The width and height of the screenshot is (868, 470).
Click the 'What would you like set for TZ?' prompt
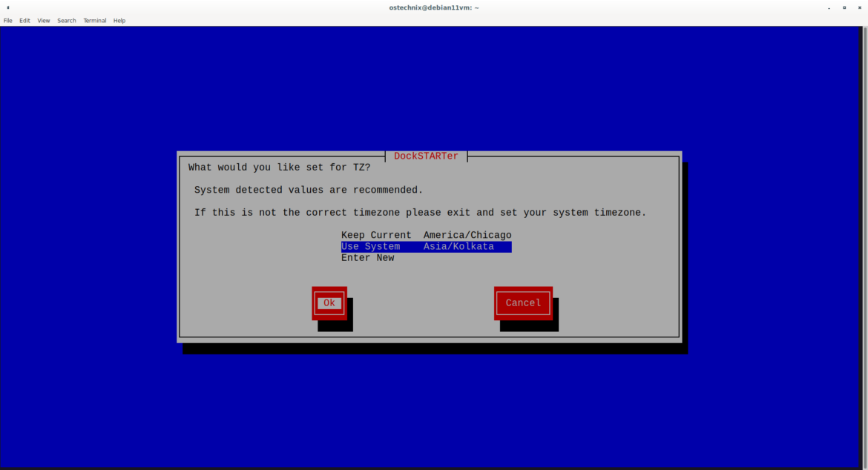pos(280,167)
